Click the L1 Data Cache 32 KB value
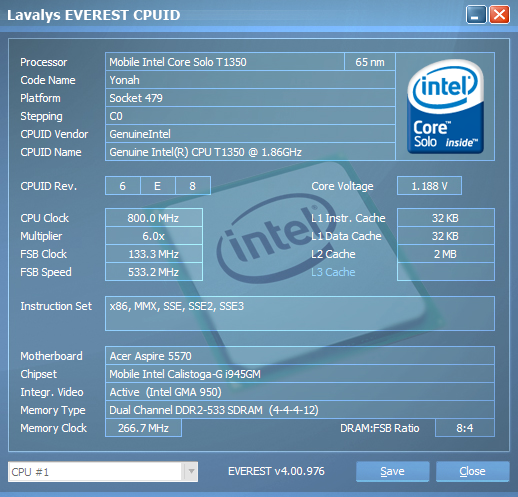The height and width of the screenshot is (497, 518). pyautogui.click(x=446, y=236)
